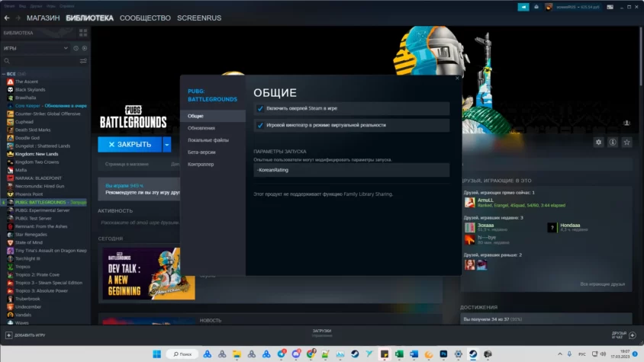The width and height of the screenshot is (644, 362).
Task: Open friends and chat icon
Action: pos(633,335)
